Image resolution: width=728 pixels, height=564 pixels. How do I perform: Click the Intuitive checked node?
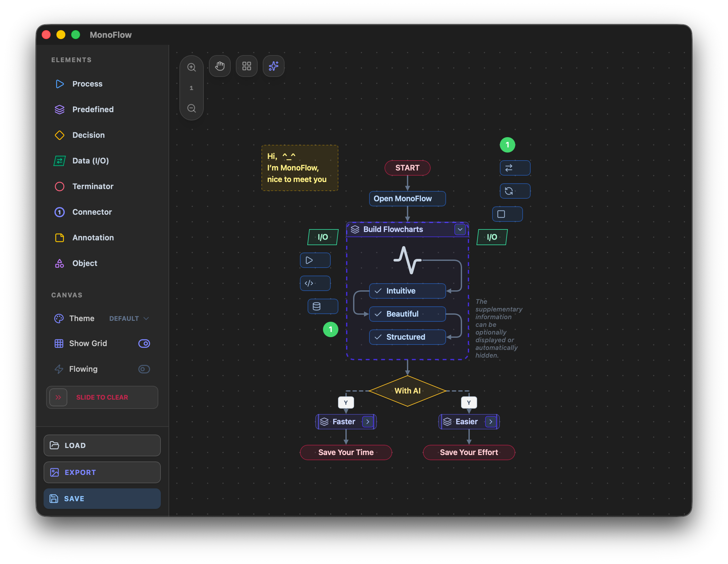407,291
